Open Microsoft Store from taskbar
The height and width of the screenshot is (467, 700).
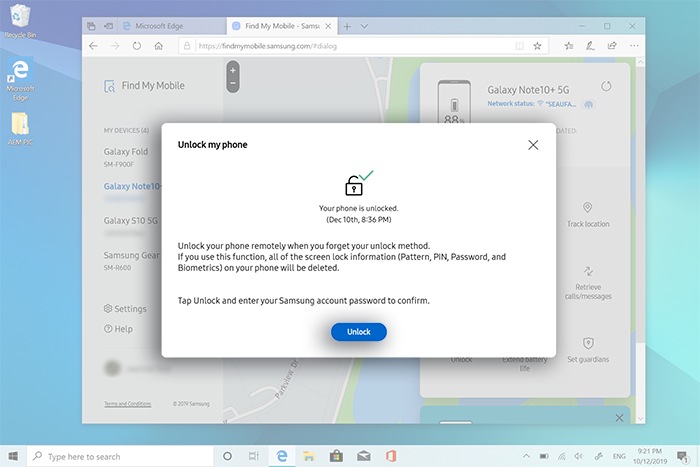336,456
